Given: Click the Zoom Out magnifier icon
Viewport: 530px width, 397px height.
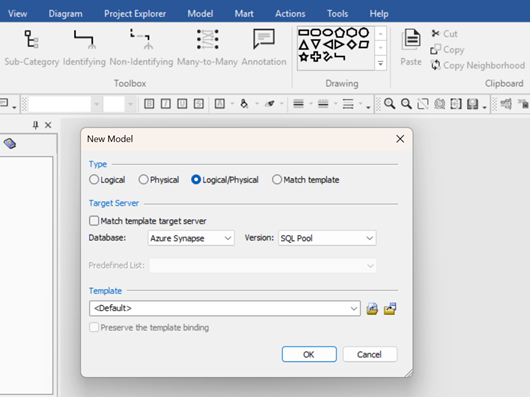Looking at the screenshot, I should pyautogui.click(x=406, y=104).
